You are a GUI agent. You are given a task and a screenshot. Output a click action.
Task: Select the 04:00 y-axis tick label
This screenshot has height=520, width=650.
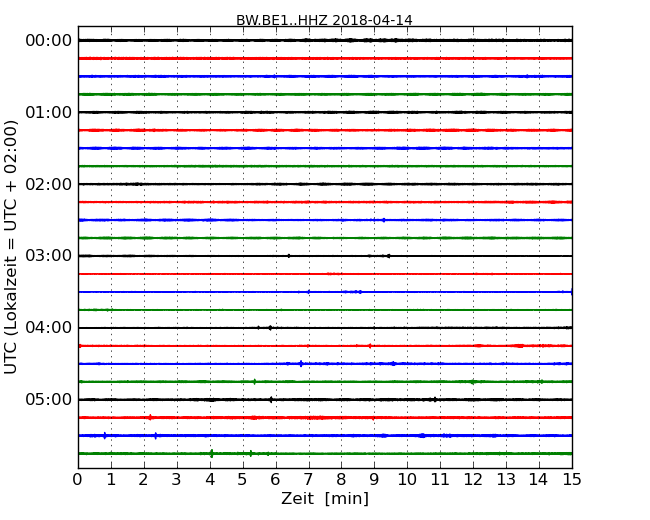click(49, 328)
